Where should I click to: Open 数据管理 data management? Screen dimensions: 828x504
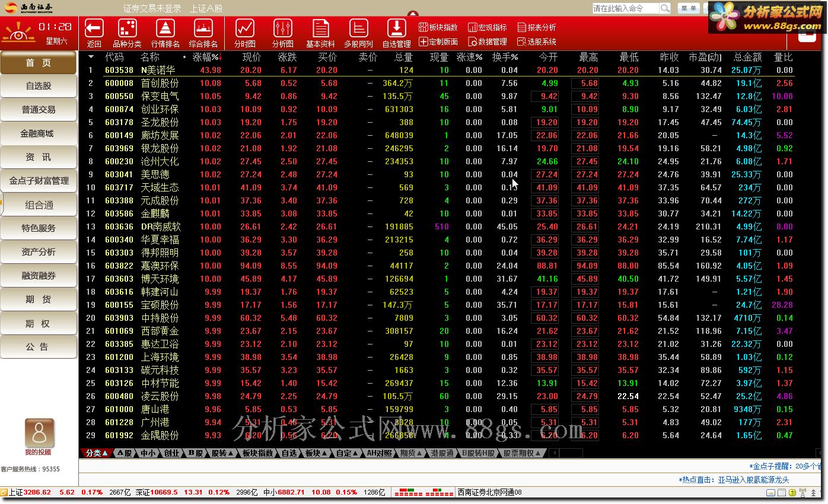pos(488,42)
